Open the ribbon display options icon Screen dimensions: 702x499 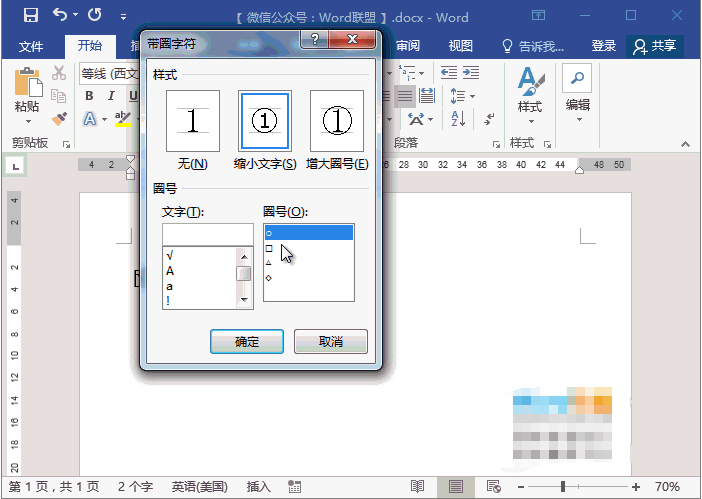click(x=538, y=15)
